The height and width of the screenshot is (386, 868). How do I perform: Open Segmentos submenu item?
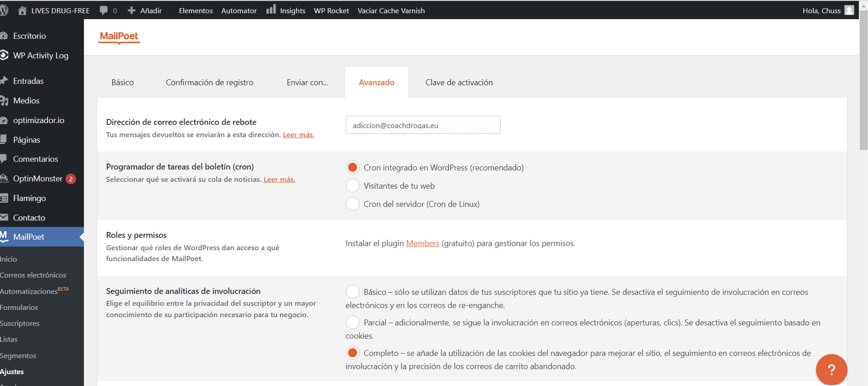point(18,355)
